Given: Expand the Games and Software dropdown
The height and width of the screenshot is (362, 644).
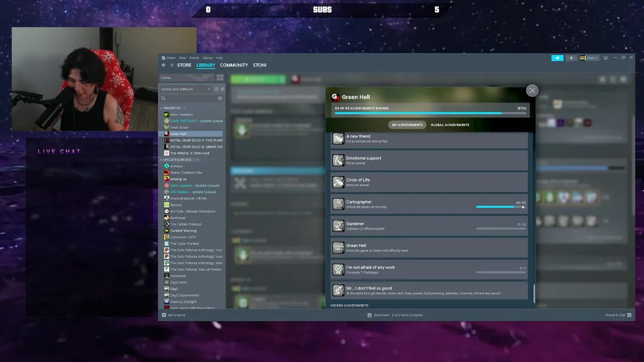Looking at the screenshot, I should [x=186, y=89].
